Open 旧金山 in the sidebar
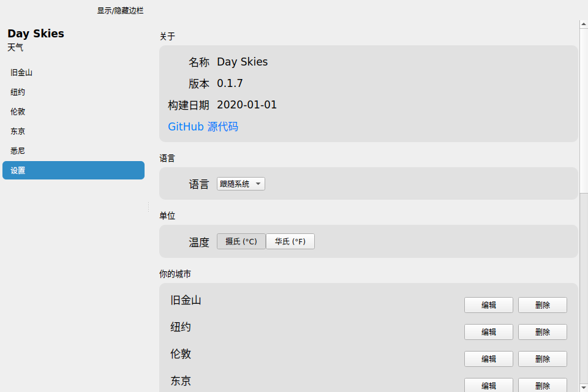The height and width of the screenshot is (392, 588). click(73, 72)
